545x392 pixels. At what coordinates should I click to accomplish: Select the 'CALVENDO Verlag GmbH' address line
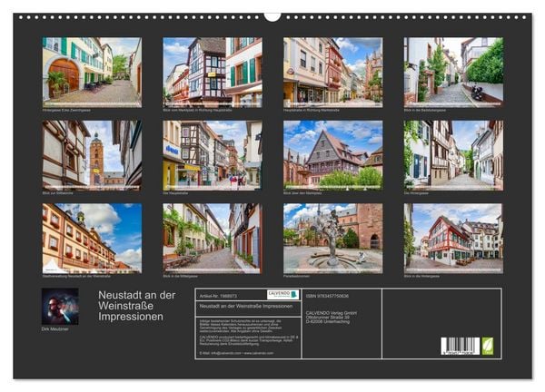click(332, 313)
